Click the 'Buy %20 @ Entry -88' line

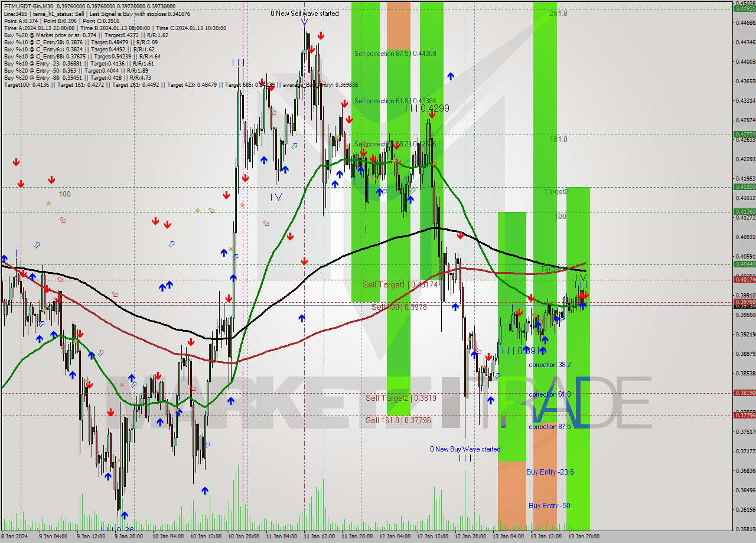pos(77,78)
